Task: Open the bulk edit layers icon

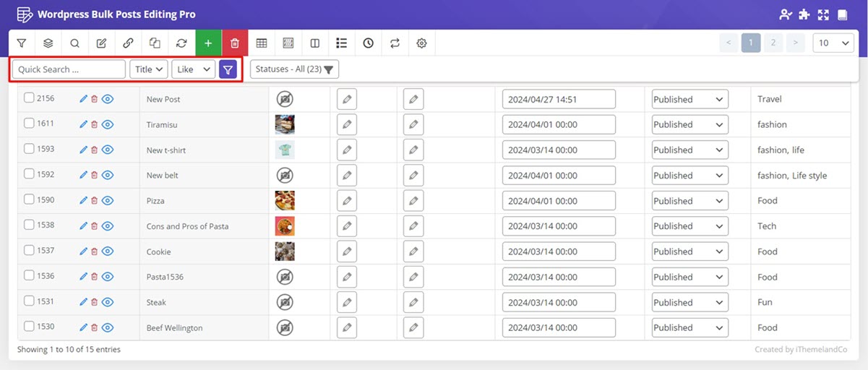Action: (48, 43)
